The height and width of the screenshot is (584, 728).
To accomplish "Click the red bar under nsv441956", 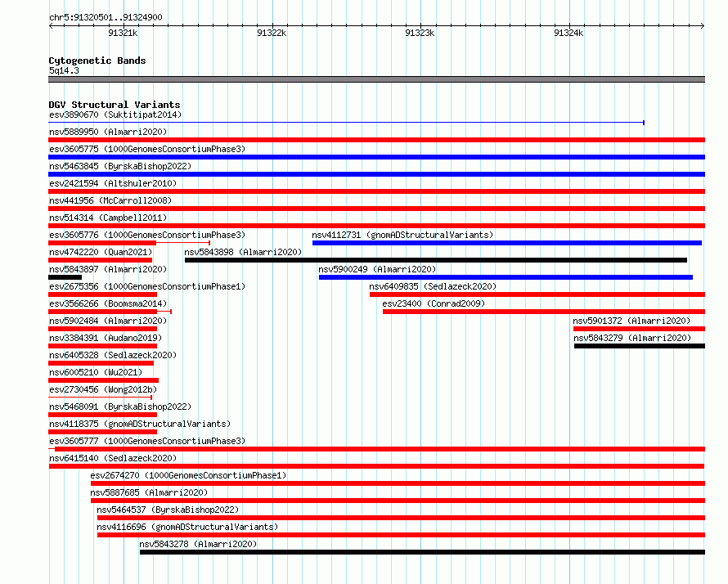I will click(376, 209).
